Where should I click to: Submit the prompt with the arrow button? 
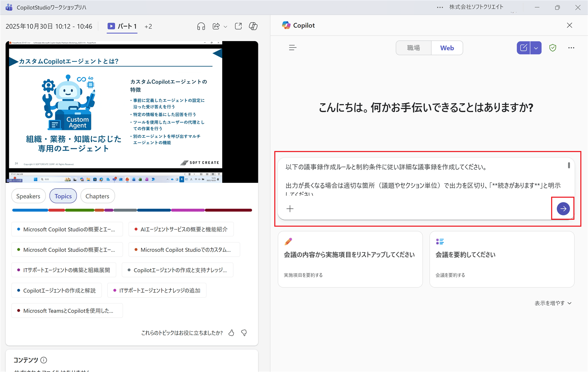563,208
